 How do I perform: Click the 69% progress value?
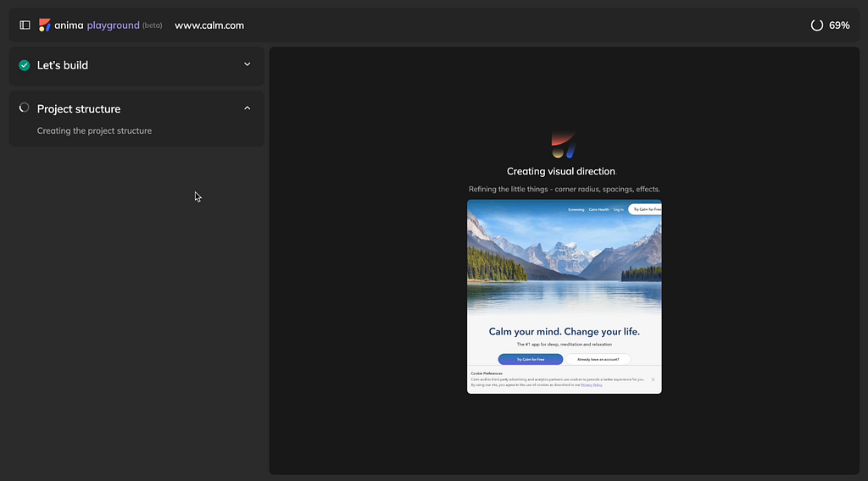pos(839,25)
